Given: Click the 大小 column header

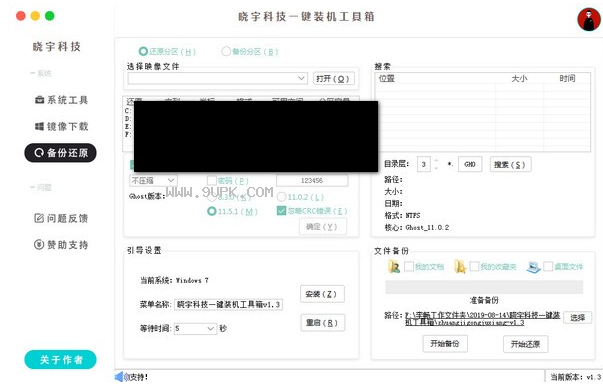Looking at the screenshot, I should (x=520, y=78).
